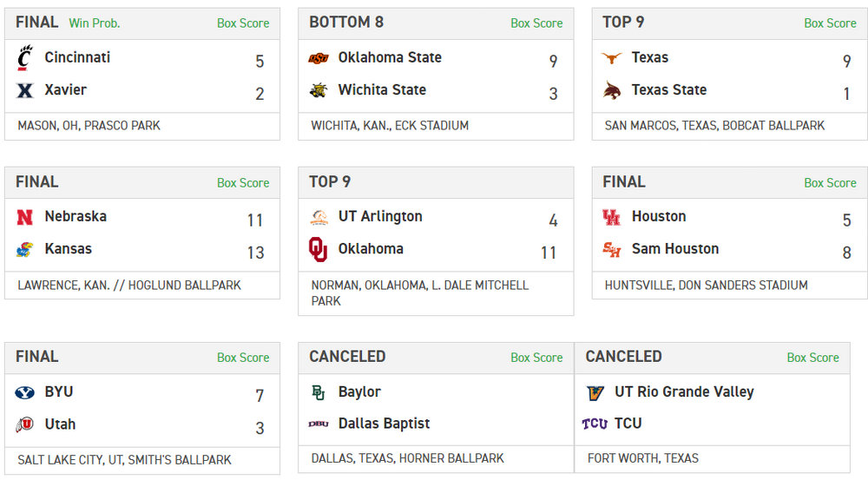The width and height of the screenshot is (868, 480).
Task: Click the Cincinnati Bearcats team logo
Action: (24, 58)
